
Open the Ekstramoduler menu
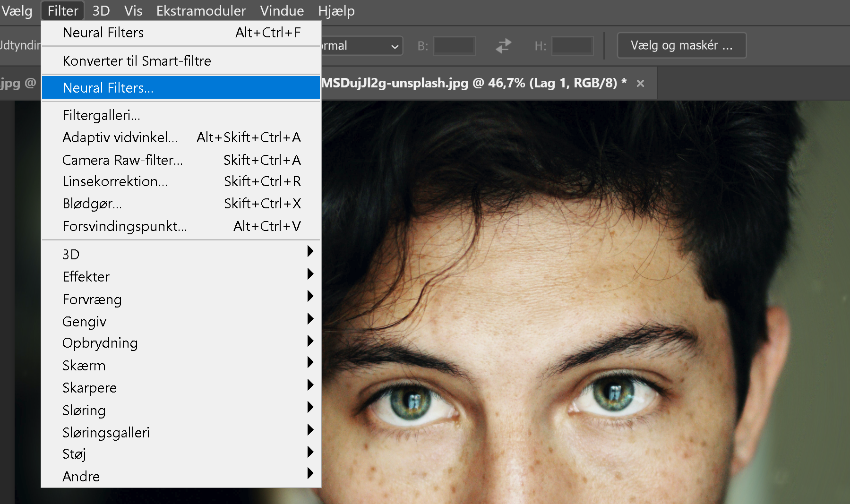(x=201, y=10)
